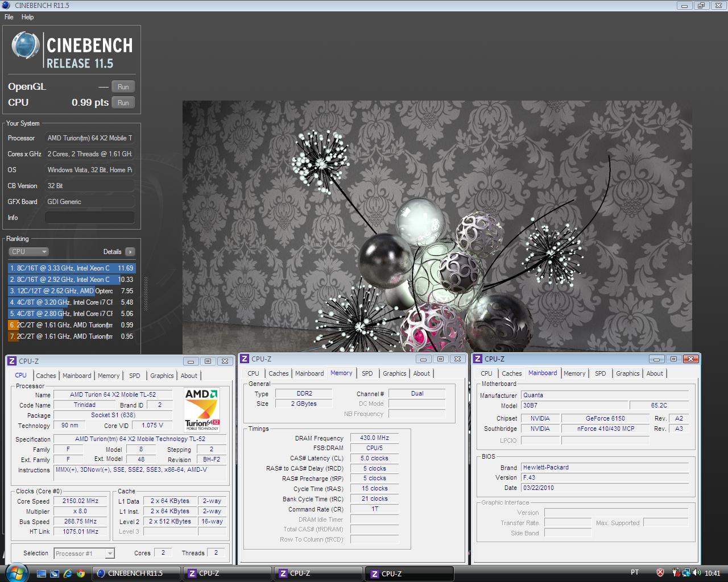Image resolution: width=728 pixels, height=582 pixels.
Task: Select ranking row 1 Intel Xeon 11.69
Action: 72,268
